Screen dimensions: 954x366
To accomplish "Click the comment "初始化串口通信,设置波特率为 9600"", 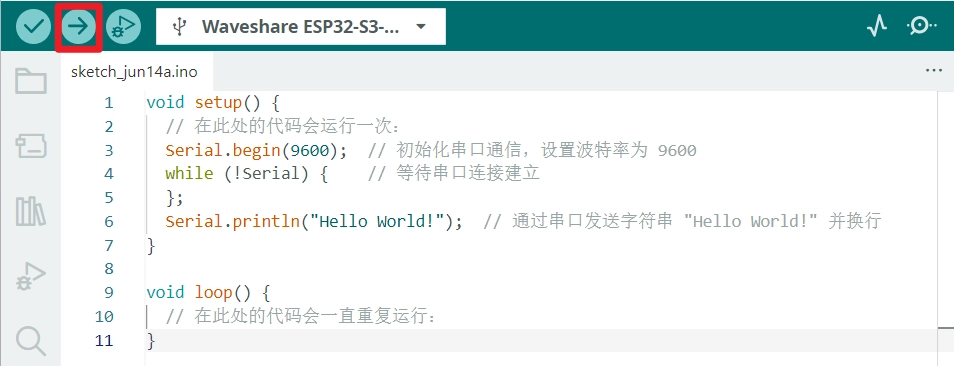I will pyautogui.click(x=546, y=150).
